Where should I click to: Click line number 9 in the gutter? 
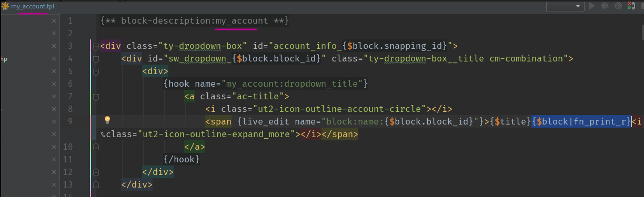(x=70, y=122)
